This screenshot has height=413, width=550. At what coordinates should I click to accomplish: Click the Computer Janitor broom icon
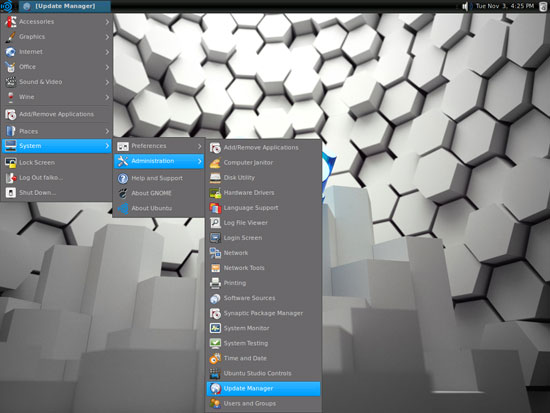click(215, 162)
